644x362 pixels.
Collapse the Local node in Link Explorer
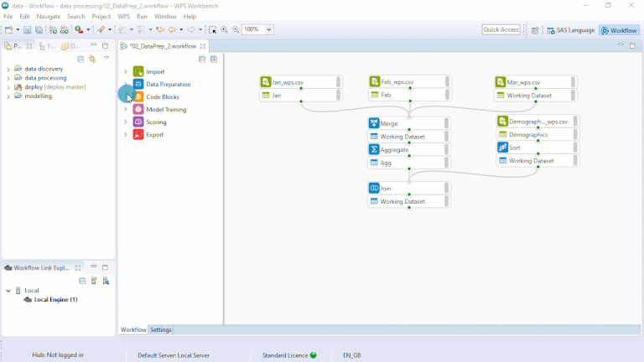[x=8, y=291]
